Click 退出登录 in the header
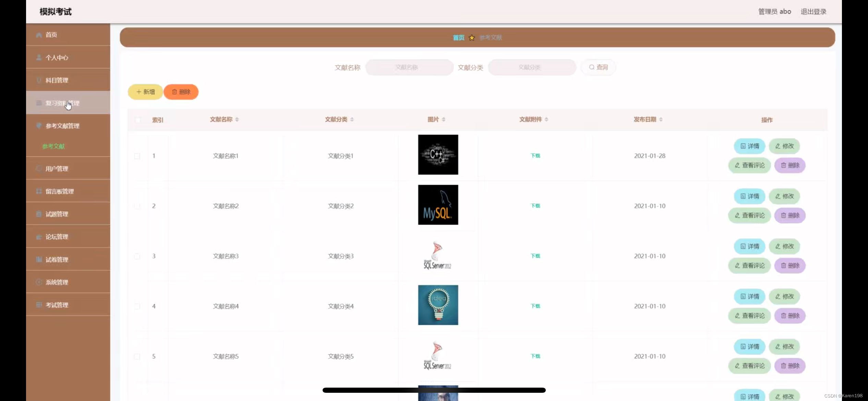The width and height of the screenshot is (868, 401). pos(813,12)
